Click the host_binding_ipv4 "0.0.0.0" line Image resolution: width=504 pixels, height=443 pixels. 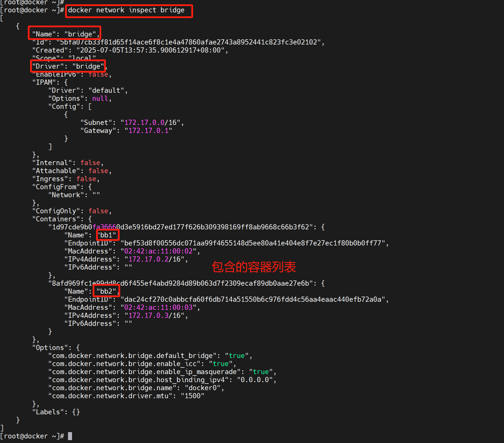point(162,380)
